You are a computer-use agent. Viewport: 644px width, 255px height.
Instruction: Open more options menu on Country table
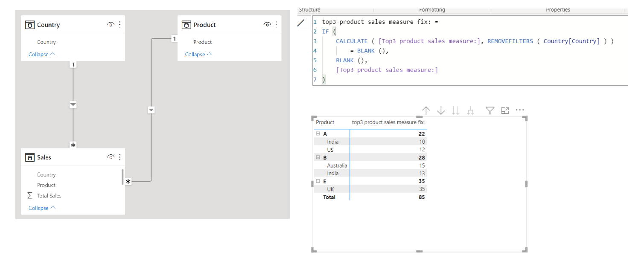tap(119, 25)
